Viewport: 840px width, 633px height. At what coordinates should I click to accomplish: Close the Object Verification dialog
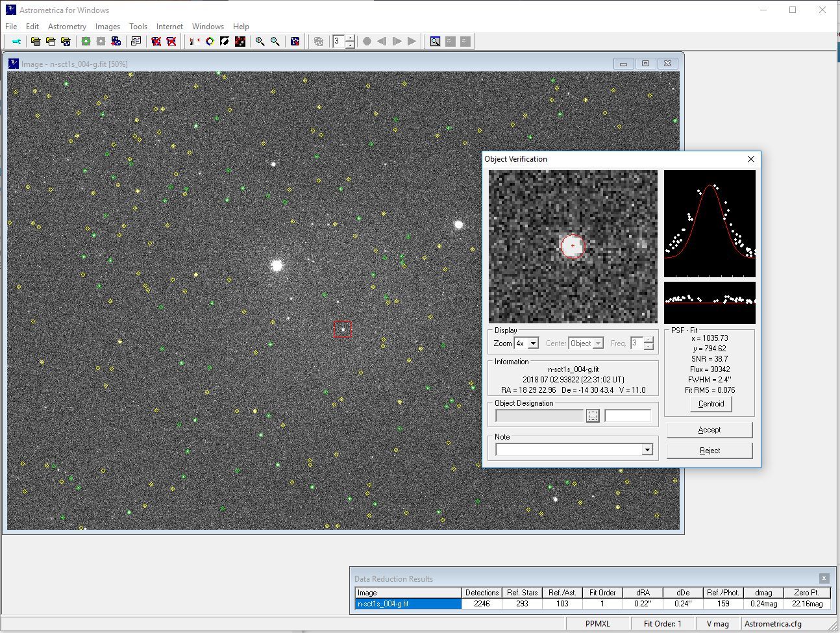tap(751, 159)
